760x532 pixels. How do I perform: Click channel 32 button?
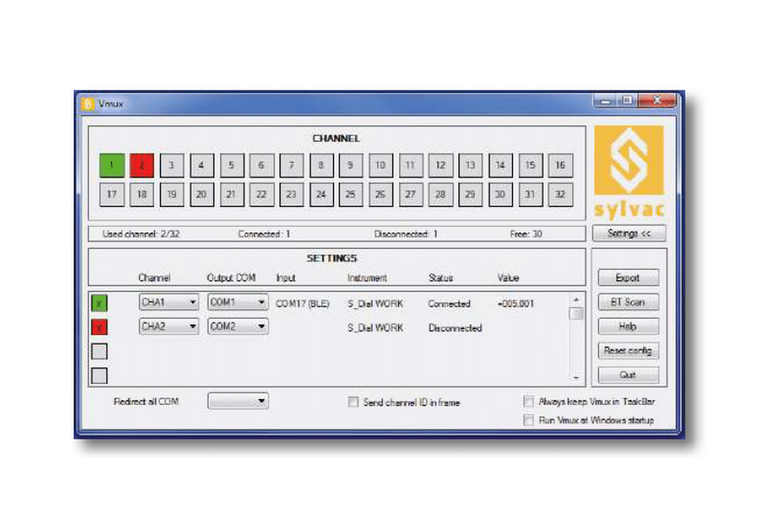click(560, 195)
